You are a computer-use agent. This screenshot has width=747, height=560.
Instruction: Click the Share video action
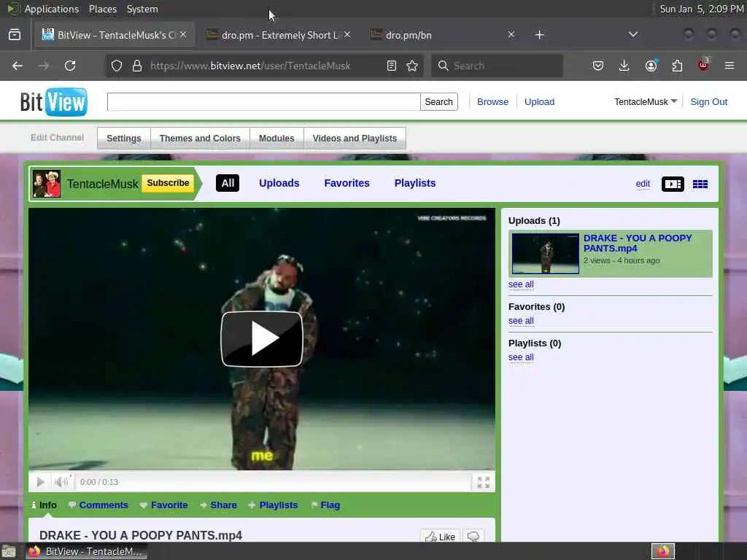(x=218, y=505)
